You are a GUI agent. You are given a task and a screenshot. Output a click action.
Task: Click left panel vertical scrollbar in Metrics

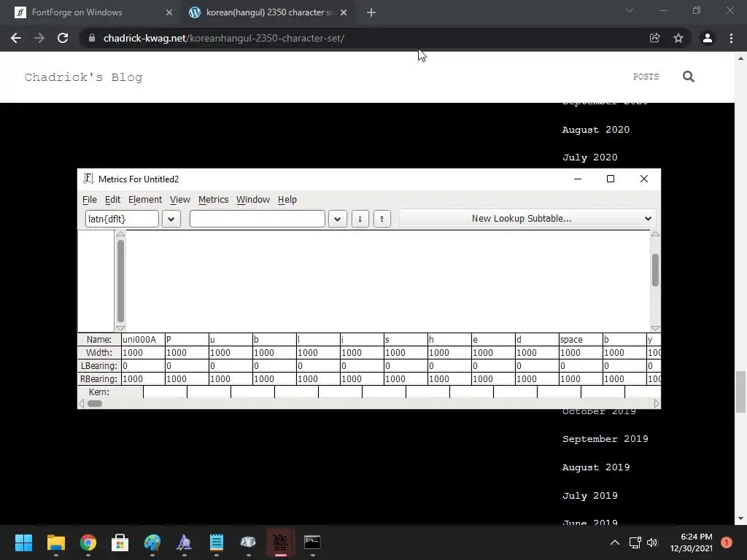coord(120,281)
